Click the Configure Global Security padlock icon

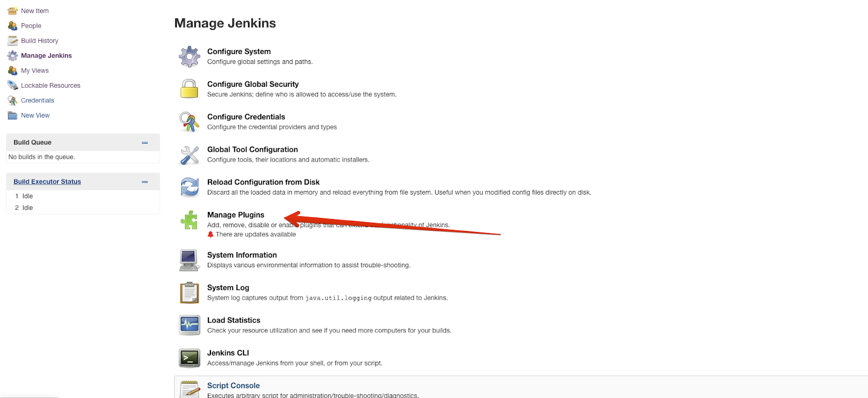(x=189, y=89)
